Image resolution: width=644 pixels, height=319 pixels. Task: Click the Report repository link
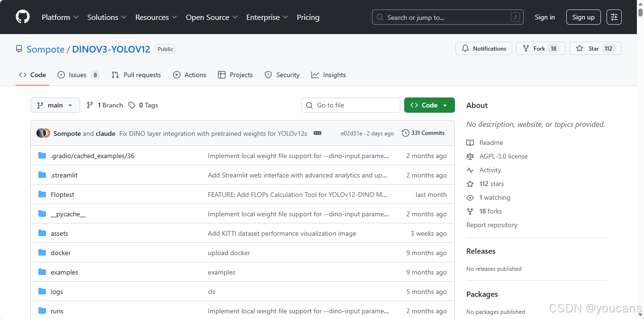492,225
